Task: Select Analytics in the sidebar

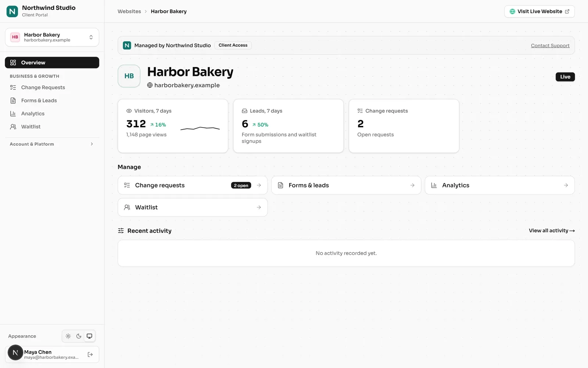Action: (52, 114)
